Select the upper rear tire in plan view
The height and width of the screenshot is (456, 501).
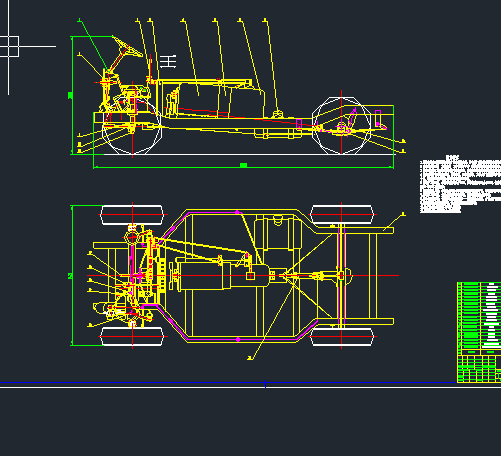coord(342,215)
